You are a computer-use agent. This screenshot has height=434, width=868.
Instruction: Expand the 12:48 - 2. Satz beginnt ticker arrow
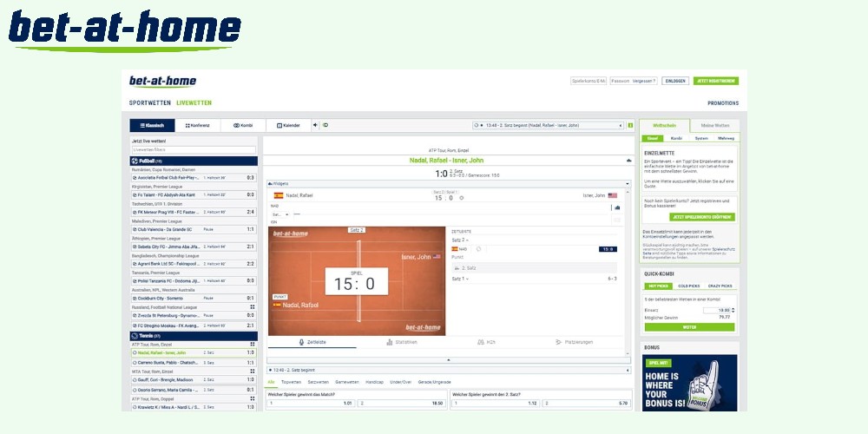tap(628, 370)
